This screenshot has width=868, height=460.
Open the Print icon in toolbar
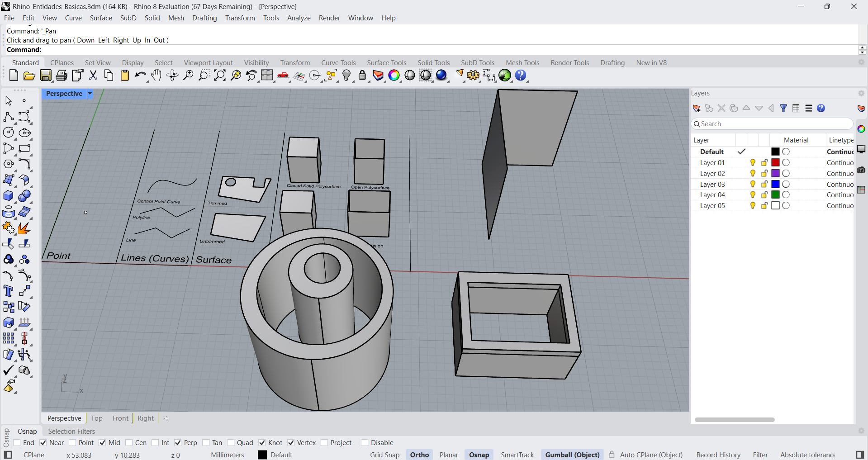pos(62,76)
